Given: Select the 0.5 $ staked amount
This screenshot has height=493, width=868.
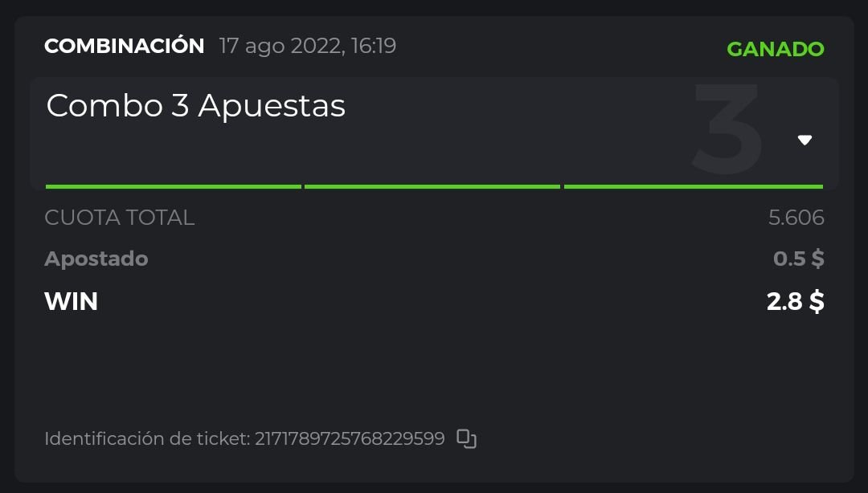Looking at the screenshot, I should 798,259.
